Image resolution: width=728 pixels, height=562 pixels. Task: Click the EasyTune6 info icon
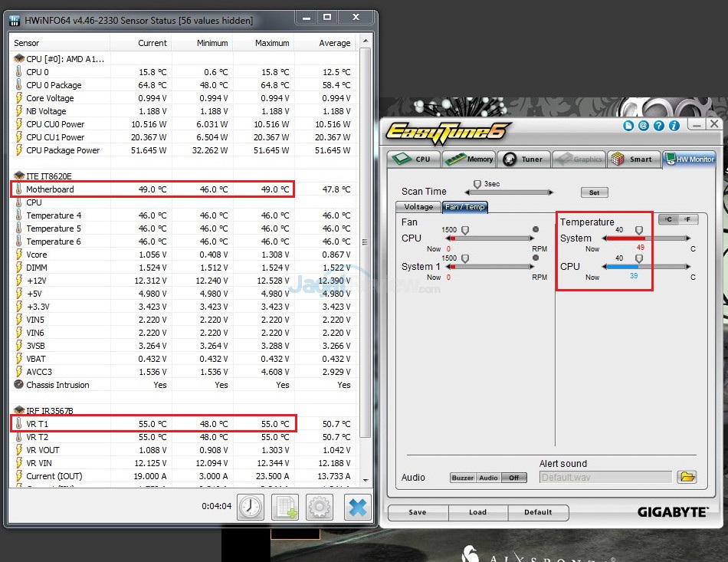tap(674, 126)
